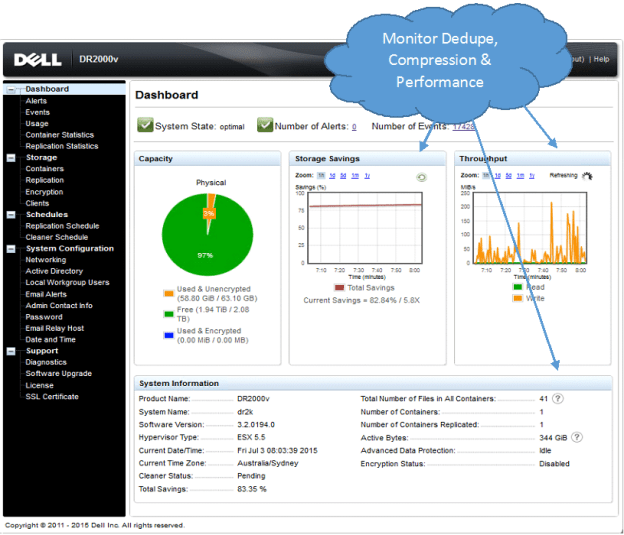Click the System State green checkmark icon

point(145,125)
